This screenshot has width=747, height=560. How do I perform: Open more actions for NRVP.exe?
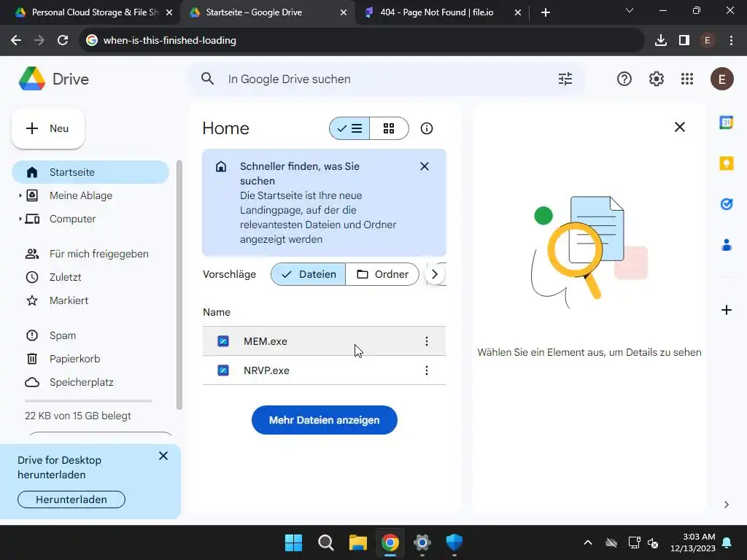pos(426,370)
